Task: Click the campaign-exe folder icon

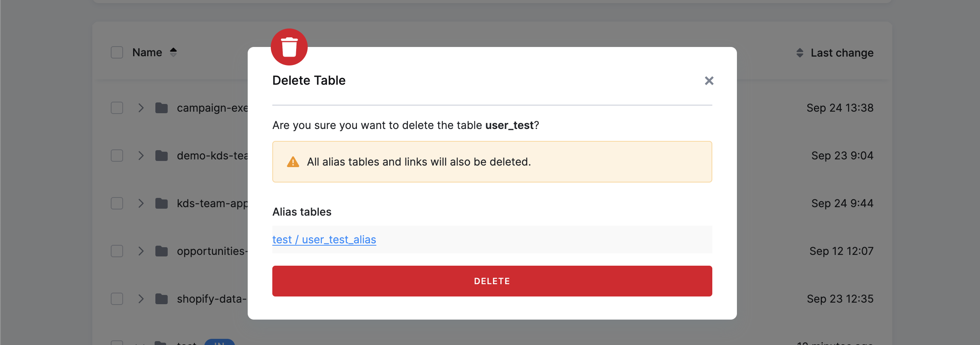Action: tap(162, 108)
